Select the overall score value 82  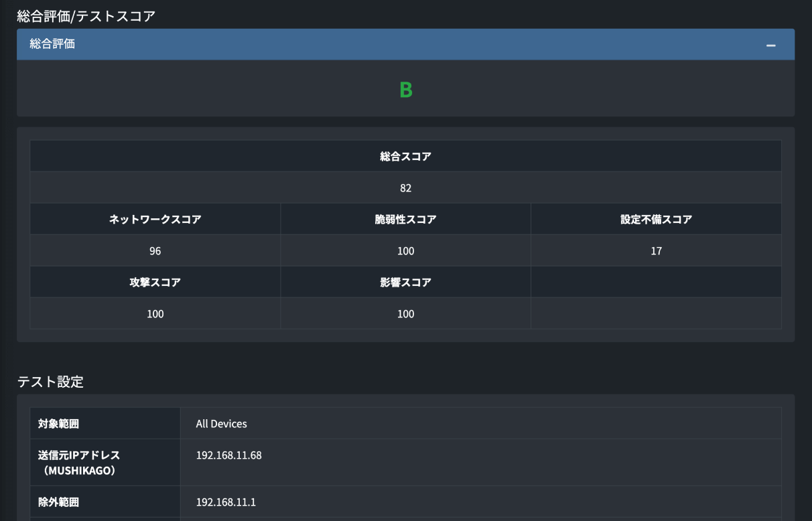pos(405,188)
